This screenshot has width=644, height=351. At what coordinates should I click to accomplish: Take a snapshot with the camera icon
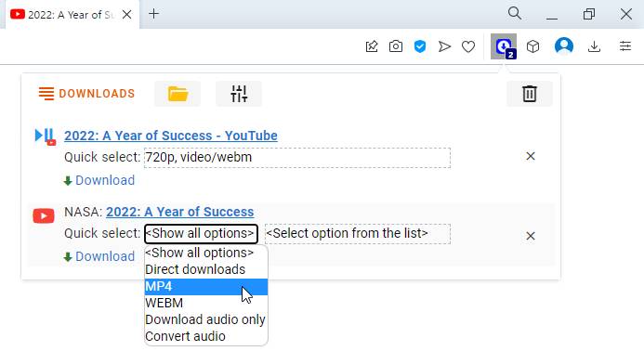coord(396,46)
